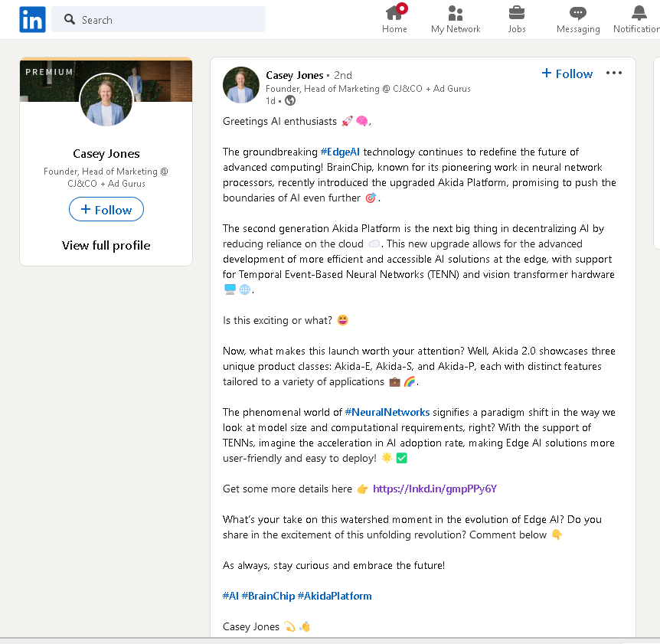Follow Casey Jones from post header
Screen dimensions: 660x644
[x=567, y=74]
